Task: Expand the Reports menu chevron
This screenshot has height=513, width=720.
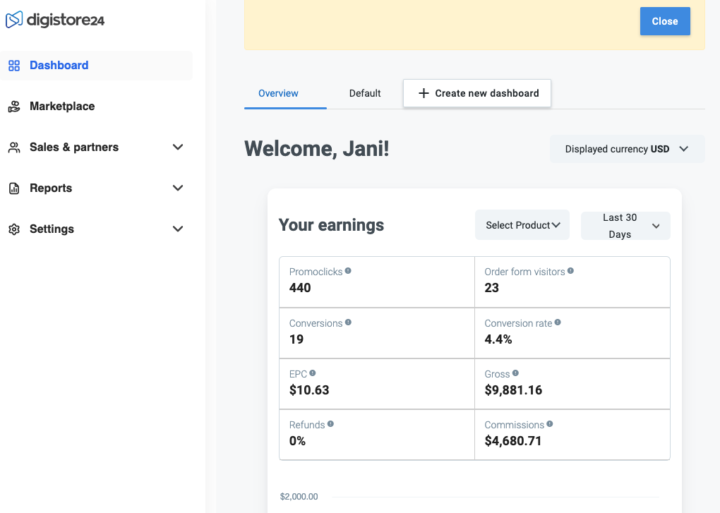Action: click(x=178, y=188)
